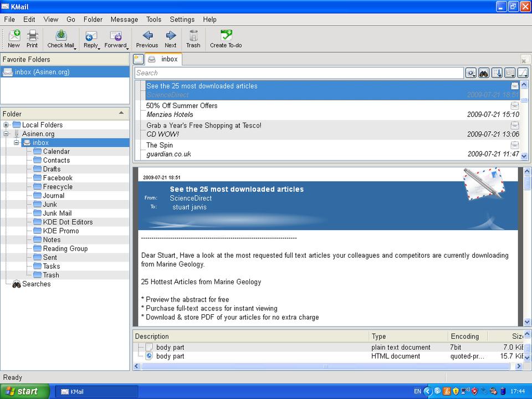The height and width of the screenshot is (399, 532).
Task: Click the Check Mail toolbar icon
Action: point(60,38)
